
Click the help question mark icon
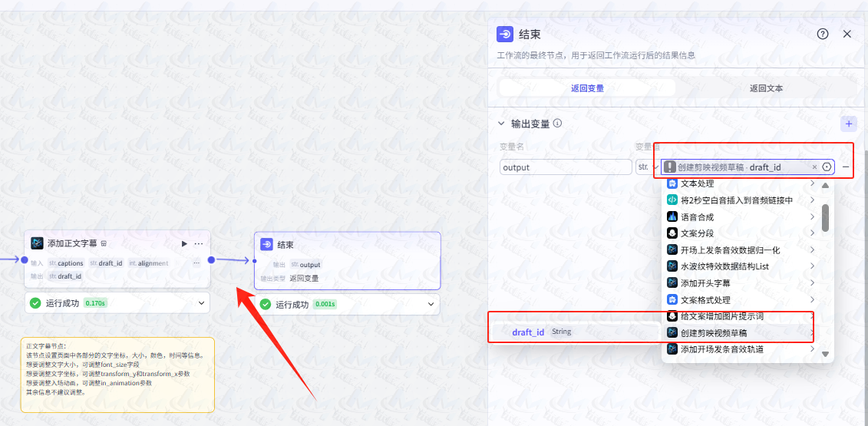(823, 34)
